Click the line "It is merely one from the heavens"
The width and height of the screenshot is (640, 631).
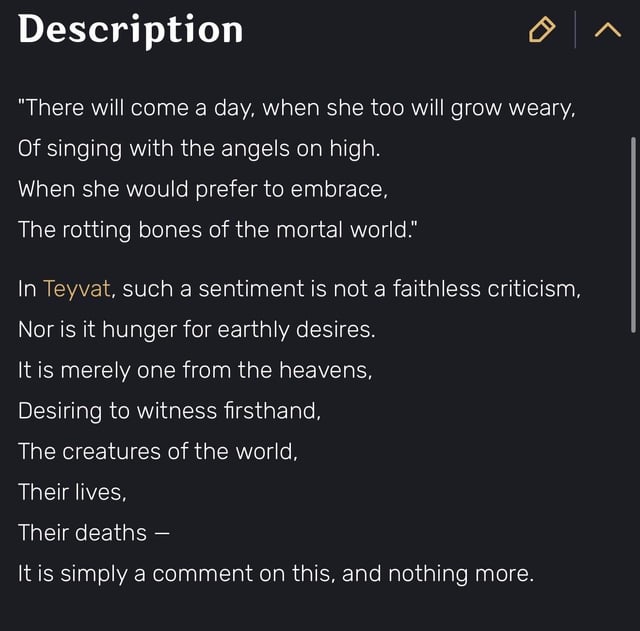coord(195,371)
